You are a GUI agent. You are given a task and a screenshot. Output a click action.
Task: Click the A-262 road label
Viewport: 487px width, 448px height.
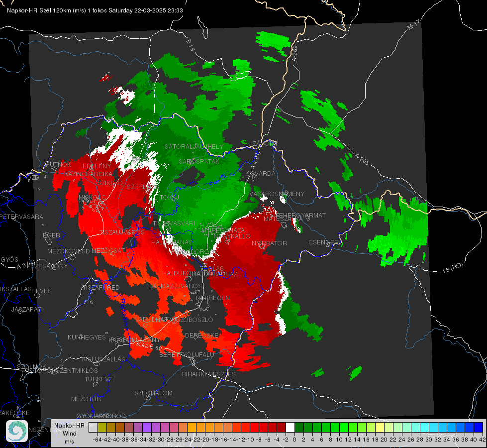click(x=294, y=53)
